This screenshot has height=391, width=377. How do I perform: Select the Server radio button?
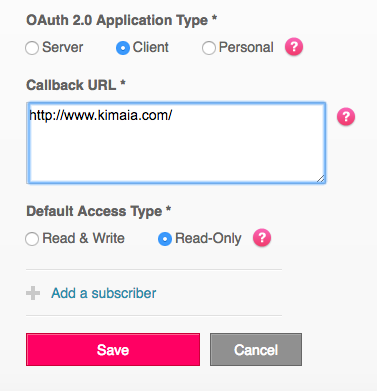point(32,48)
